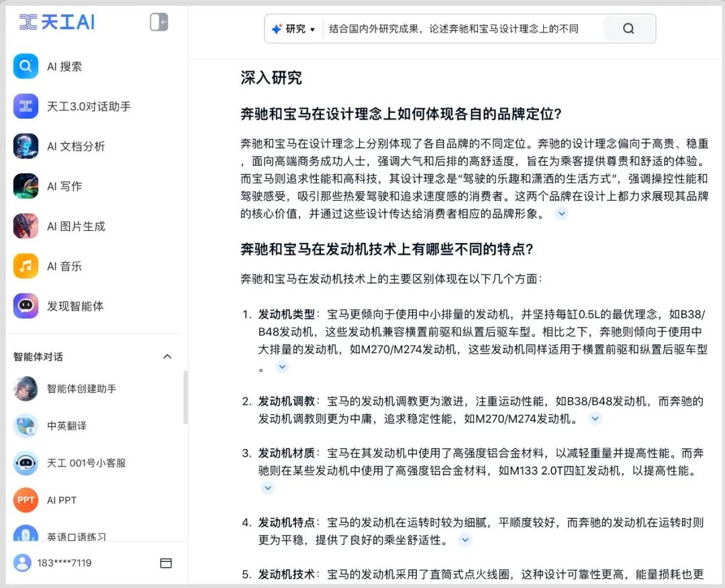
Task: Open 天工3.0对话助手 icon in sidebar
Action: click(x=26, y=106)
